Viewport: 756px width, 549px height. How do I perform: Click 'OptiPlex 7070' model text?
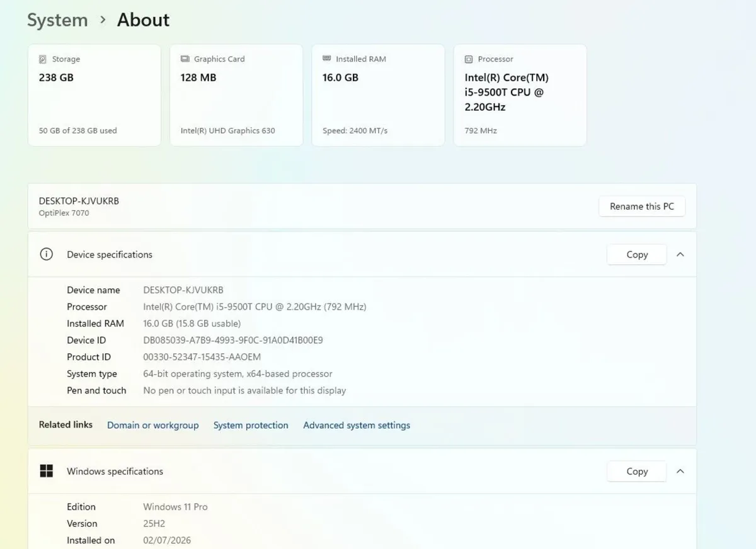click(64, 213)
